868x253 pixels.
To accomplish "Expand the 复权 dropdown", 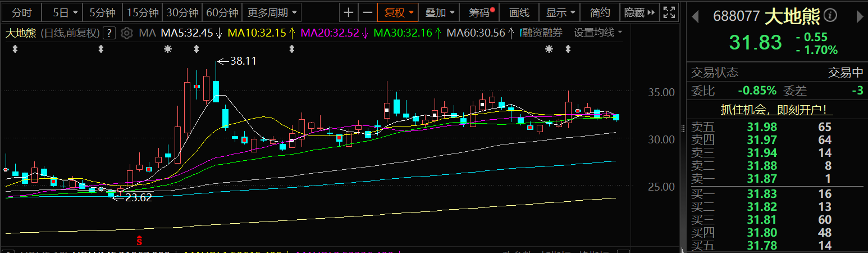I will point(399,12).
